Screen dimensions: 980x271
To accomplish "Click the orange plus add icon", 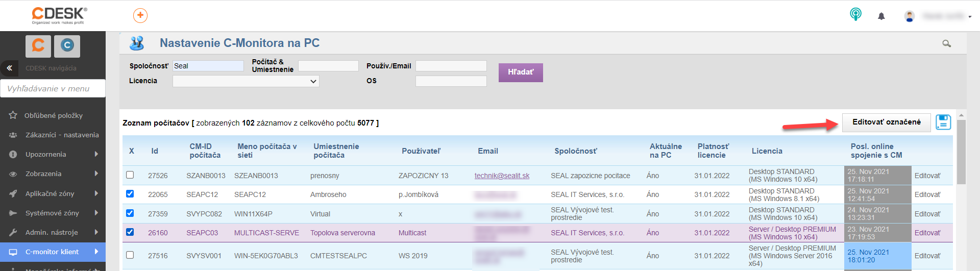I will click(140, 15).
